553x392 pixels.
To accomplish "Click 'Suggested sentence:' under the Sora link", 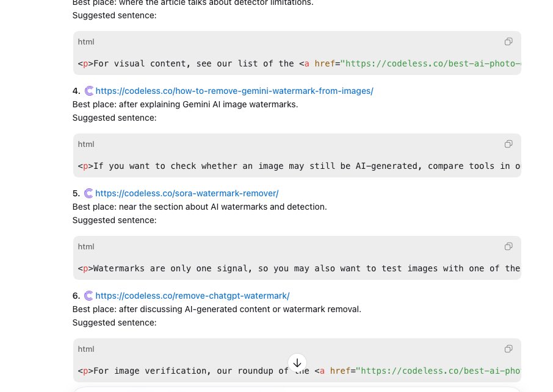I will [x=114, y=220].
